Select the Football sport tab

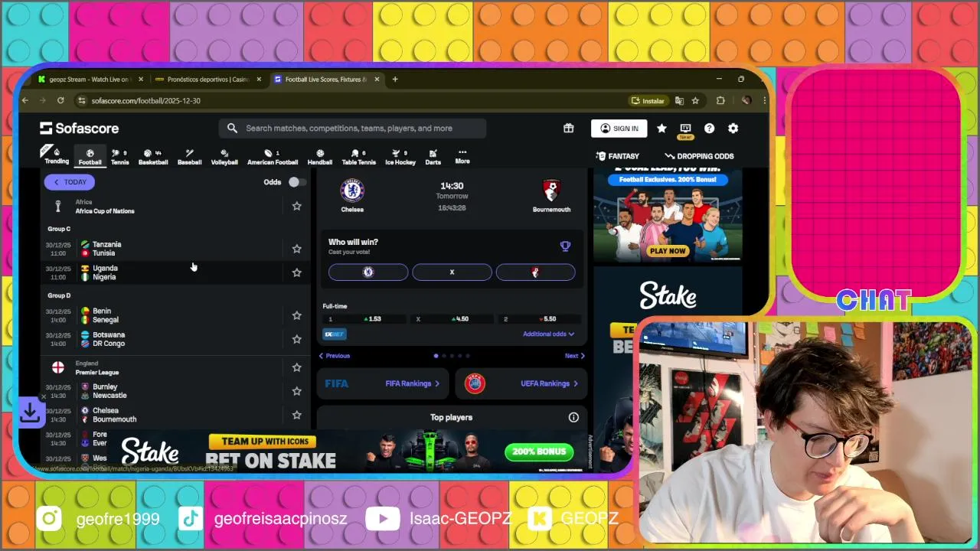[x=90, y=156]
